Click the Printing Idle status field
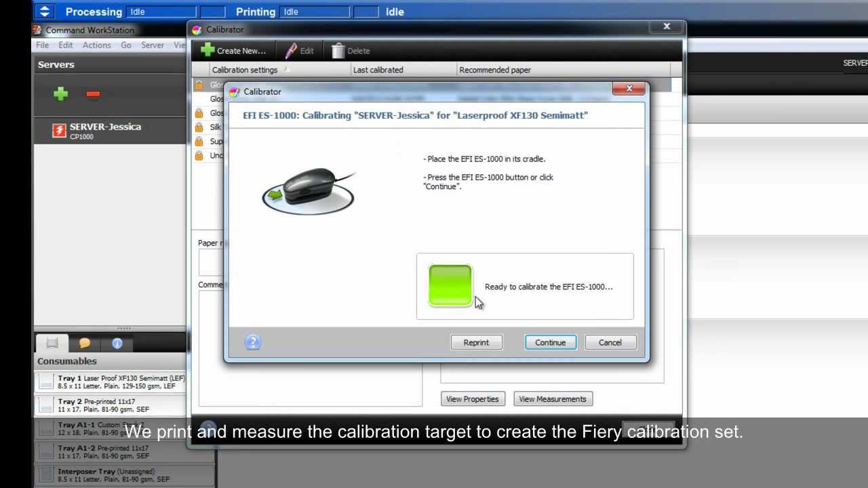 click(315, 12)
